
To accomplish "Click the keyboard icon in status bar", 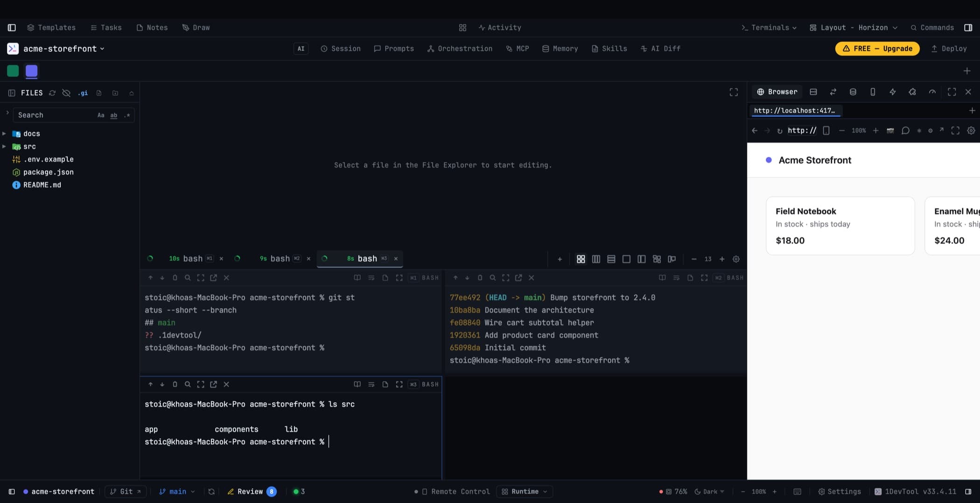I will [x=797, y=491].
